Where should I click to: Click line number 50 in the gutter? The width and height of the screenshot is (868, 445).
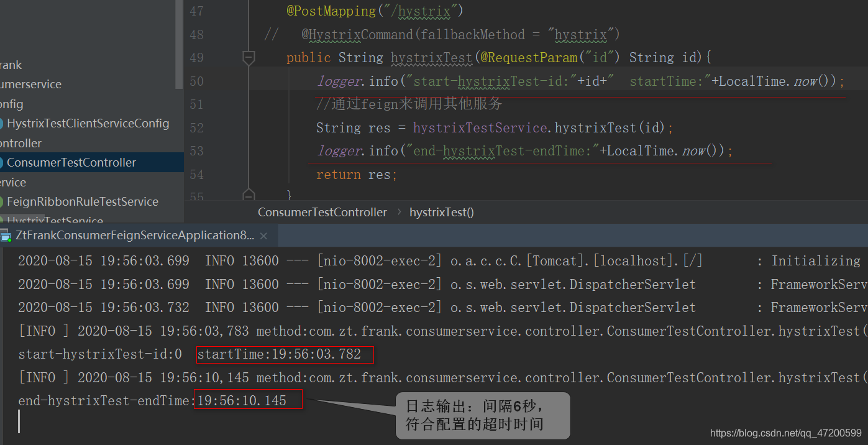point(196,81)
